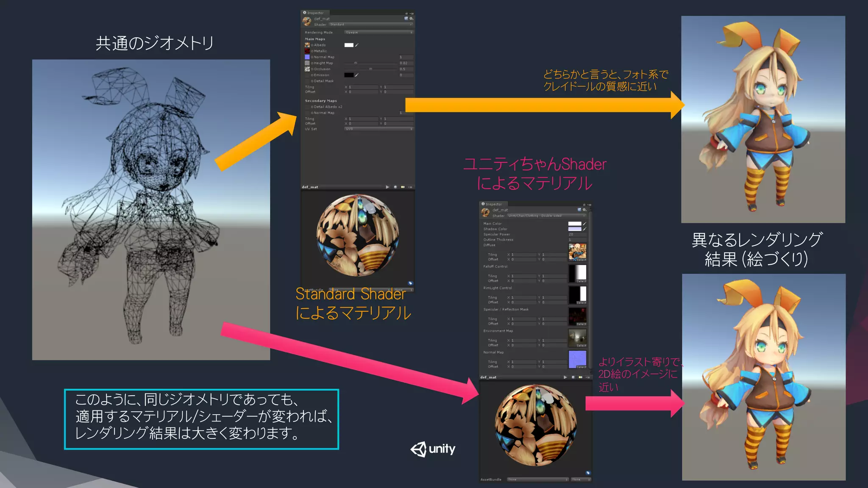868x488 pixels.
Task: Click the def_mat material icon in the UnityChan Inspector
Action: pos(485,212)
